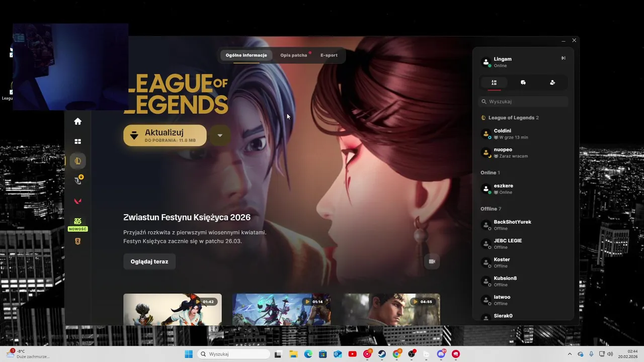Open the Legends of Runeterra sidebar icon
Screen dimensions: 644x362
click(x=77, y=241)
